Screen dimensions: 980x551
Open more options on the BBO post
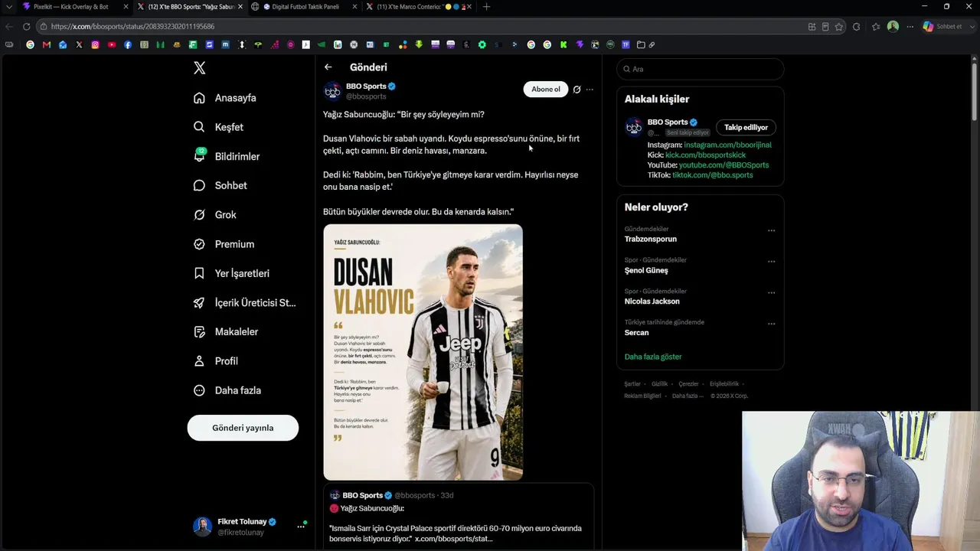coord(590,90)
